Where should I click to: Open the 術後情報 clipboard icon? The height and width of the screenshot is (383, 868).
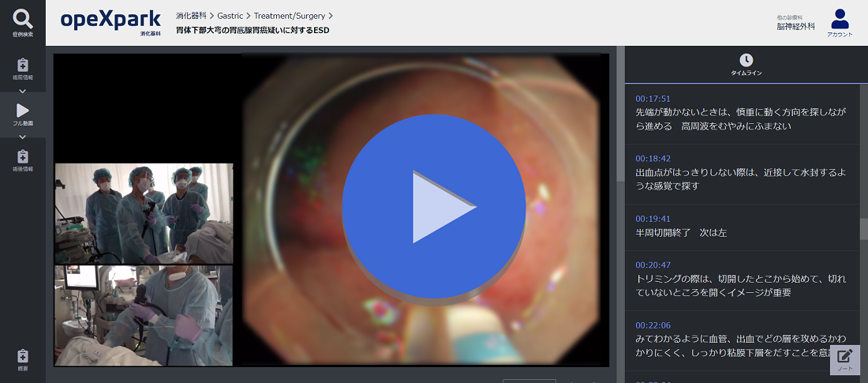[23, 156]
